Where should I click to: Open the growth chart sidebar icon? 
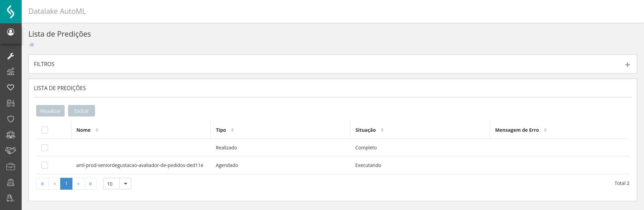tap(10, 71)
